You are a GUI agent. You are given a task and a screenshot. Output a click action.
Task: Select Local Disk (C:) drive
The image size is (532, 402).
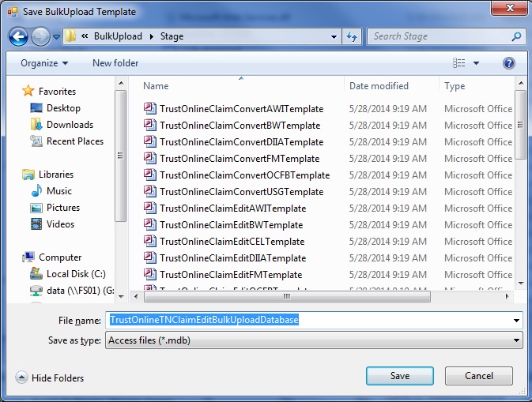pyautogui.click(x=75, y=274)
